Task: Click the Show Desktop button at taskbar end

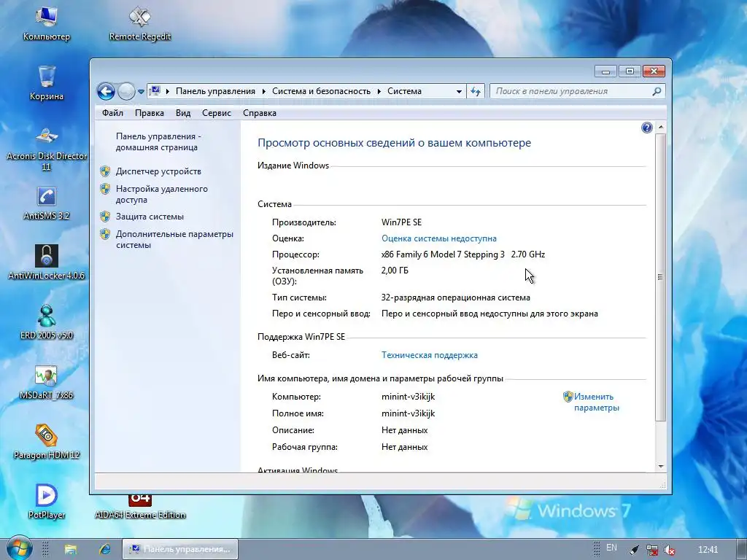Action: click(x=741, y=549)
